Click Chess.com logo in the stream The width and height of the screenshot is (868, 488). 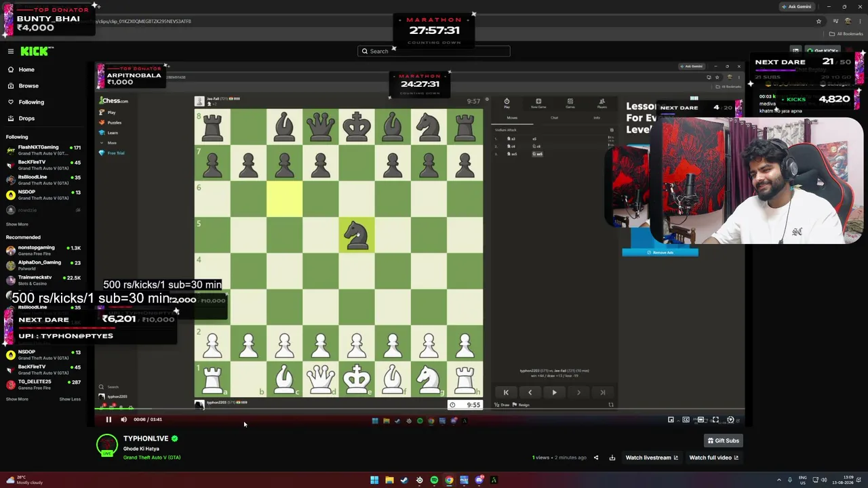point(114,101)
